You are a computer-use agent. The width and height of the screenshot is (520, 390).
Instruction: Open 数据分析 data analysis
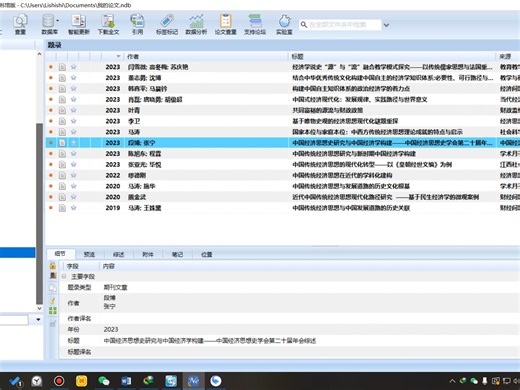pos(196,24)
